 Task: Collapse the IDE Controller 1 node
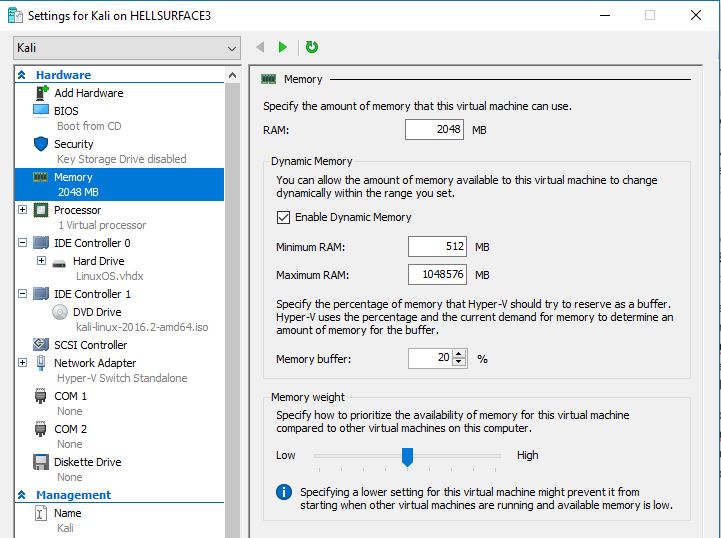22,293
